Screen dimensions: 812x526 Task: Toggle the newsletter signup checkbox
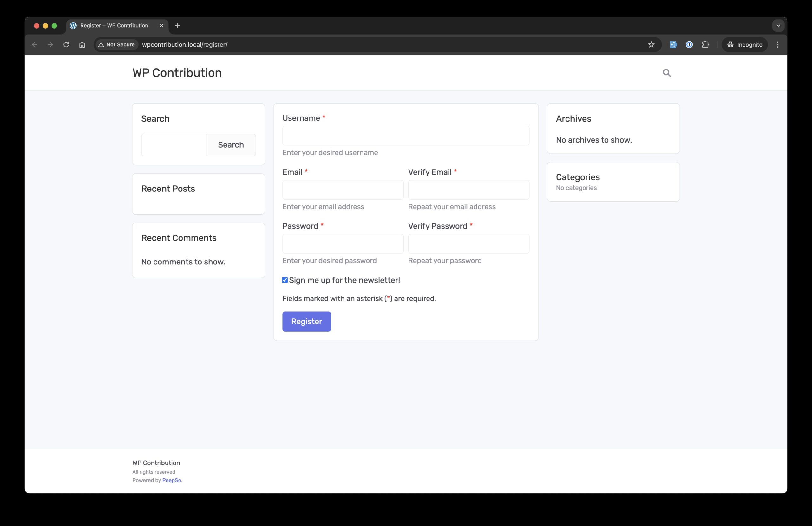tap(285, 280)
